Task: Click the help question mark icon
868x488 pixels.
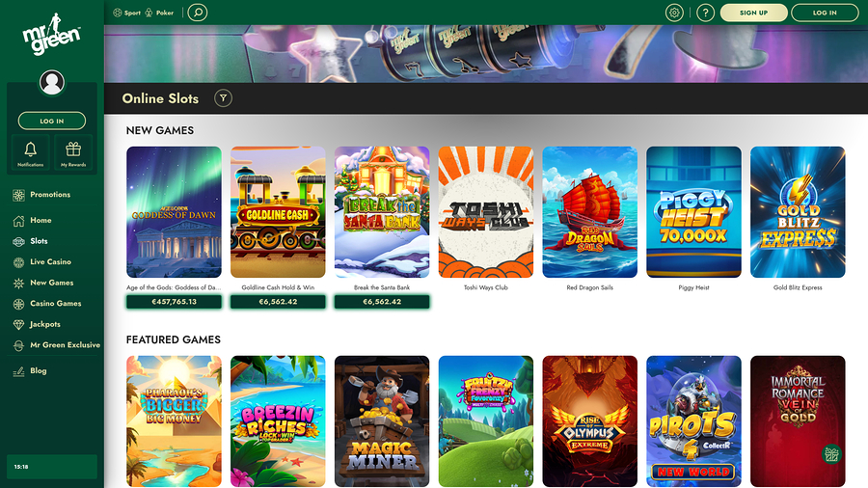Action: click(705, 13)
